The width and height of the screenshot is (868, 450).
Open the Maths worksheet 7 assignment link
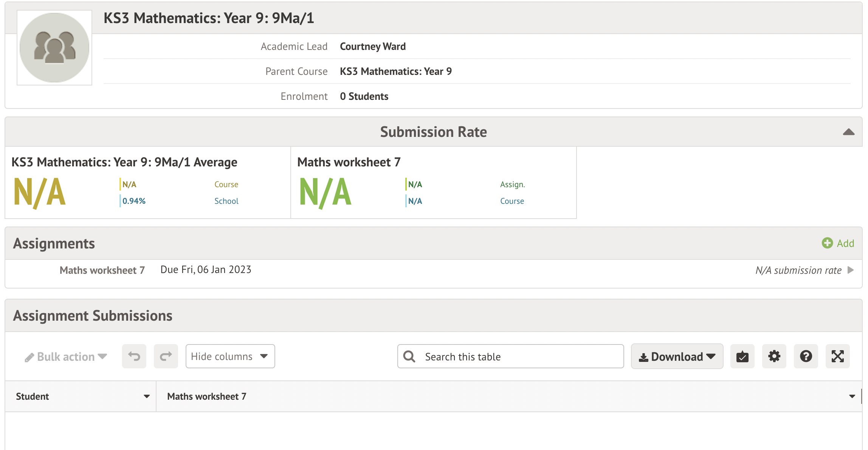pos(102,270)
